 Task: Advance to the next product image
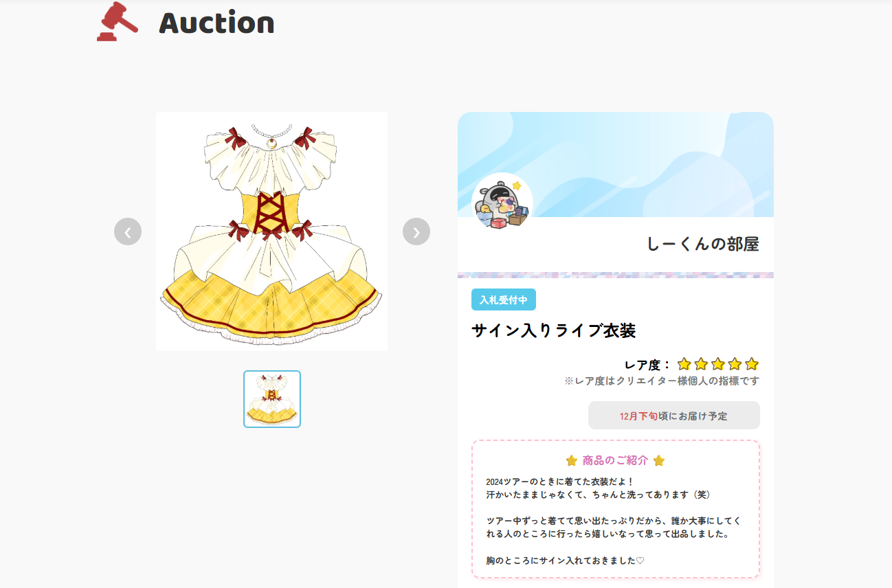(x=416, y=231)
